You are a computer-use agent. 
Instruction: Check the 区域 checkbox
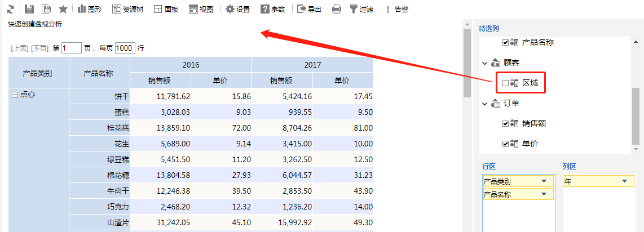(x=506, y=83)
